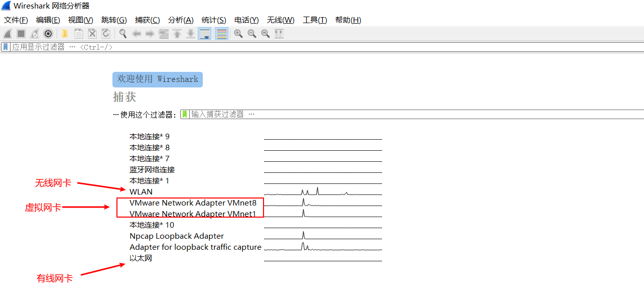This screenshot has height=299, width=644.
Task: Open the 跳转(G) menu
Action: 114,20
